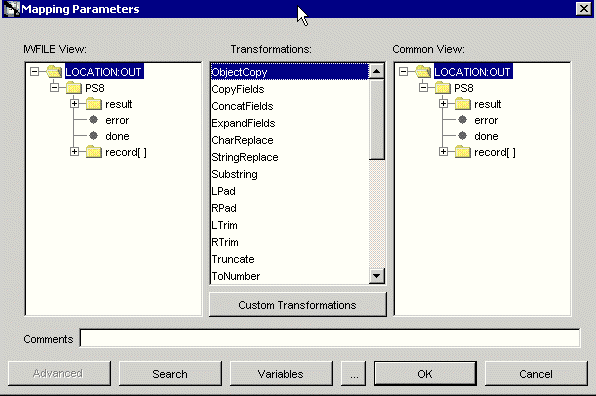Select error label in Common View
Screen dimensions: 596x396
click(486, 120)
